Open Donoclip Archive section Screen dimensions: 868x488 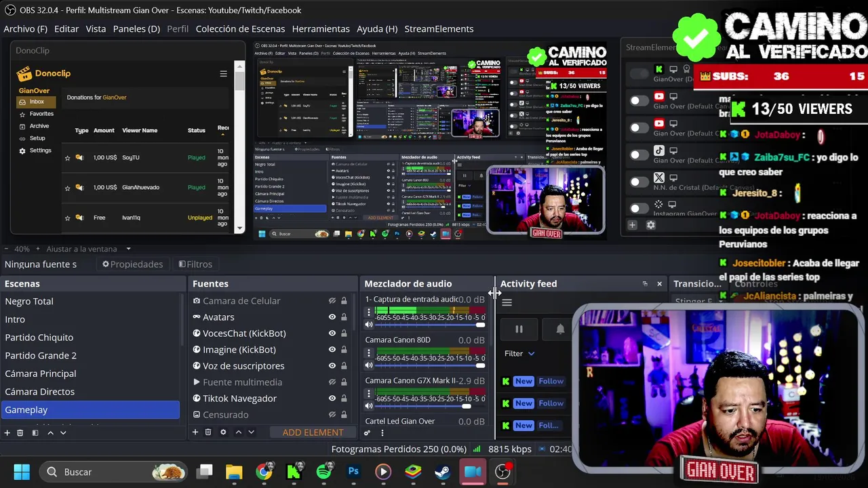[x=39, y=126]
